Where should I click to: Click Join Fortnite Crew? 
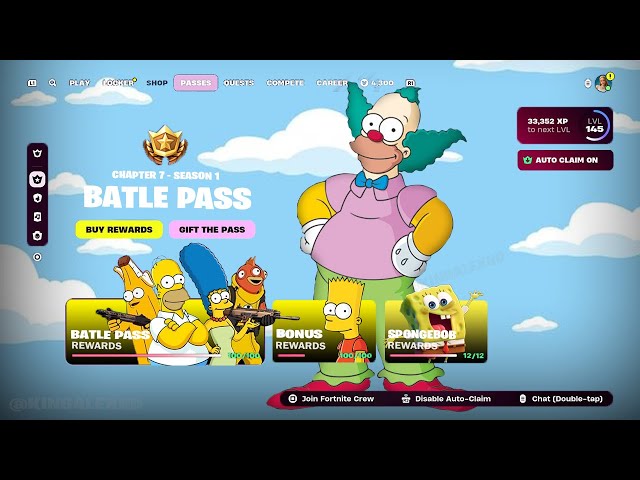(330, 398)
